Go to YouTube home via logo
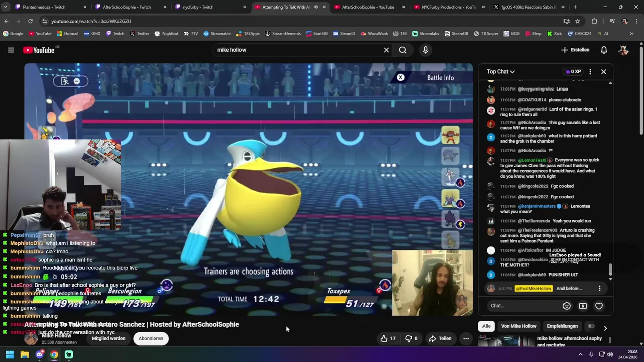Image resolution: width=644 pixels, height=362 pixels. click(39, 50)
